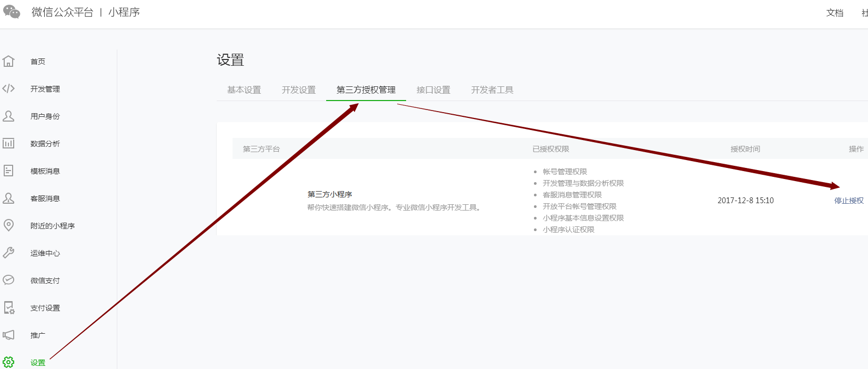Open 开发管理 in the sidebar
Screen dimensions: 868x369
click(x=45, y=89)
